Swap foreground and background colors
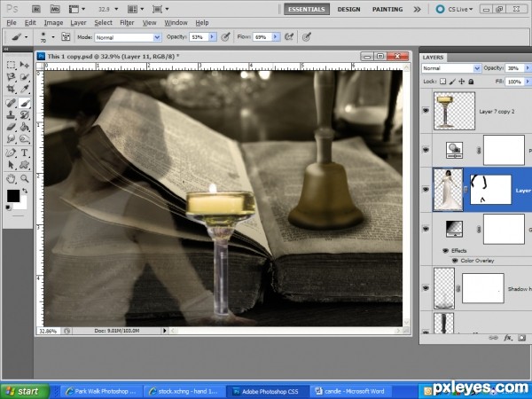Screen dimensions: 532x399 point(25,191)
